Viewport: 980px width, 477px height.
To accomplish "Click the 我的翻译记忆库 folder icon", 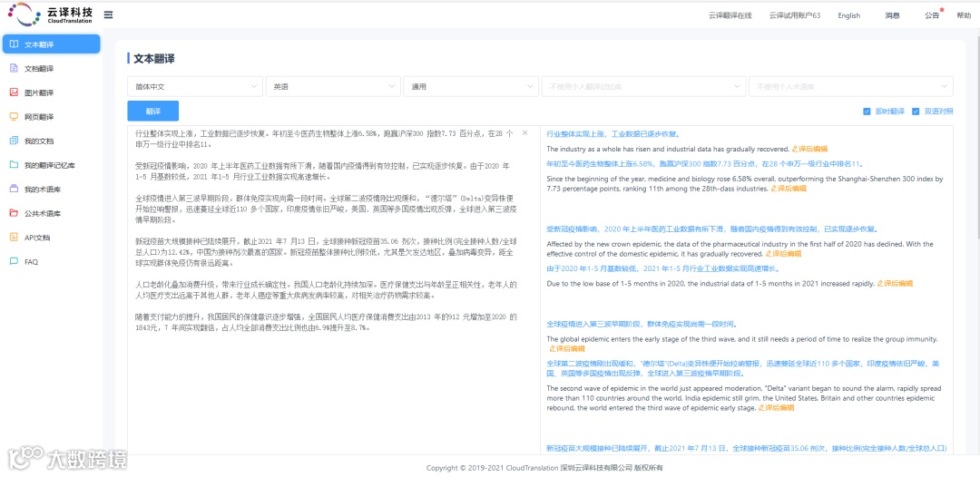I will pyautogui.click(x=14, y=165).
